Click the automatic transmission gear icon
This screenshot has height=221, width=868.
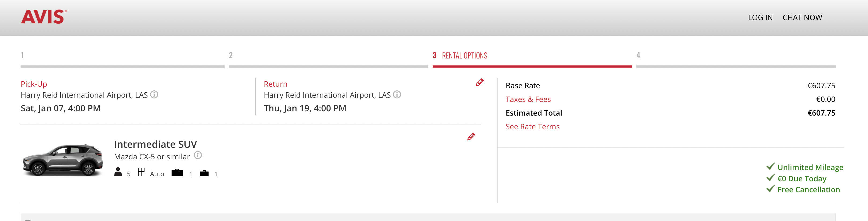(x=141, y=172)
